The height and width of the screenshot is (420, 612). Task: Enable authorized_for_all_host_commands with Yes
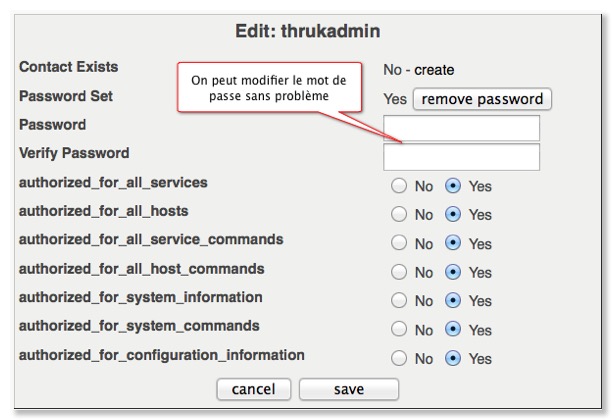pos(452,272)
